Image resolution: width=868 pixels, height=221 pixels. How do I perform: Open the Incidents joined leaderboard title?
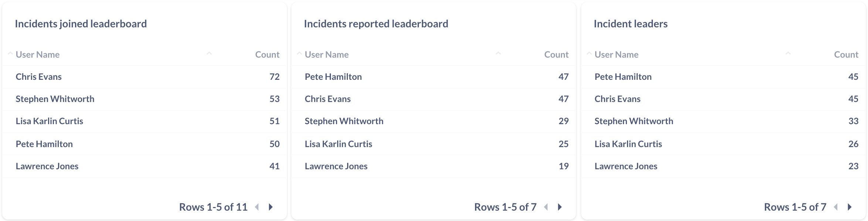(x=81, y=24)
